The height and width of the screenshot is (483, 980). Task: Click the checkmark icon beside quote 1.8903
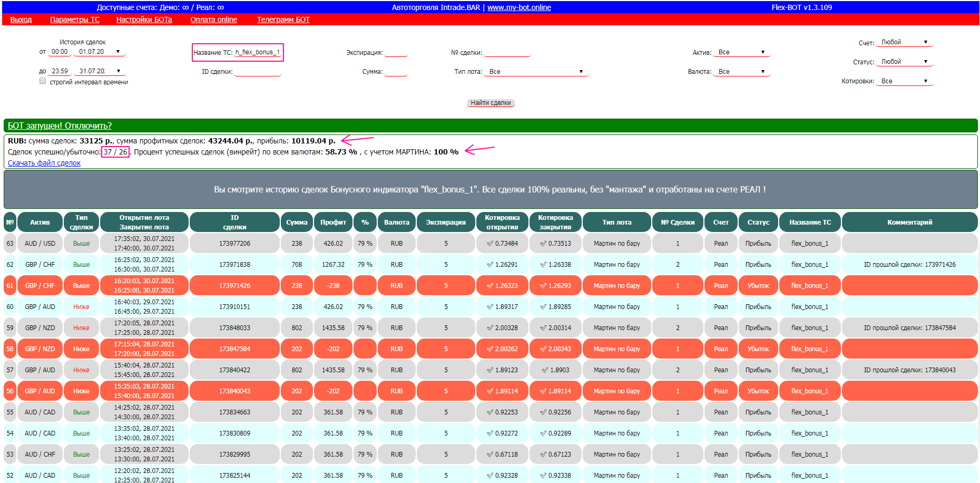[545, 370]
